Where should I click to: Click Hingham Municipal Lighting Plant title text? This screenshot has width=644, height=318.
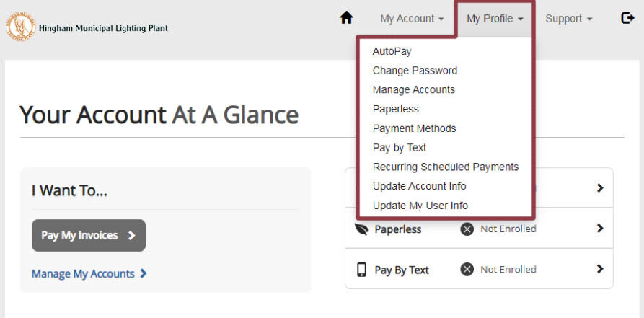[x=104, y=28]
